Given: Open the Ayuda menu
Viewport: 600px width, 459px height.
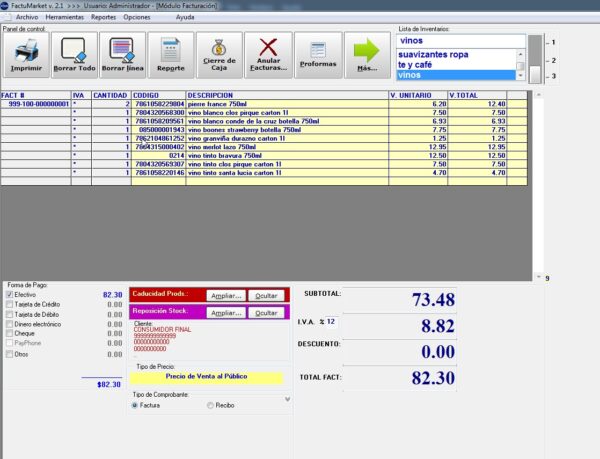Looking at the screenshot, I should point(185,17).
